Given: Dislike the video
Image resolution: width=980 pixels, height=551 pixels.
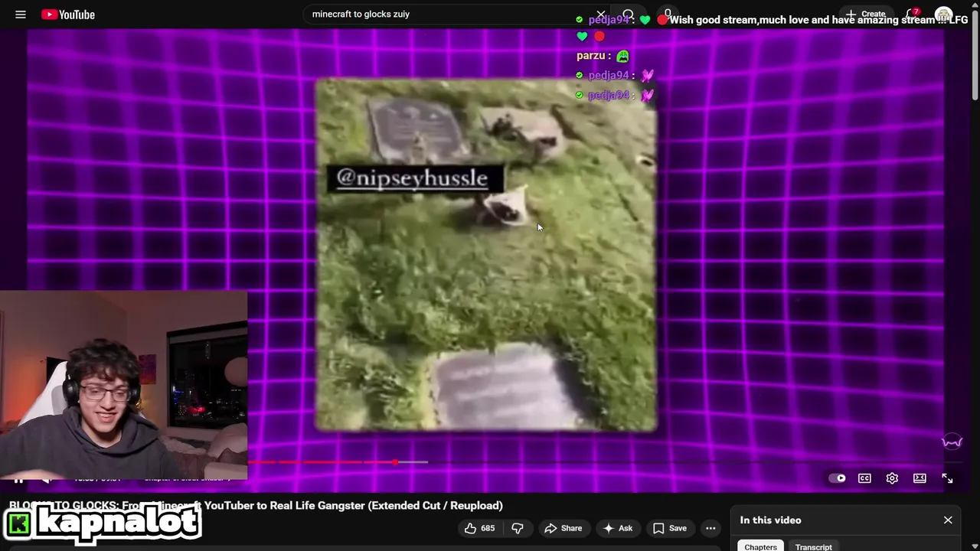Looking at the screenshot, I should pyautogui.click(x=518, y=528).
